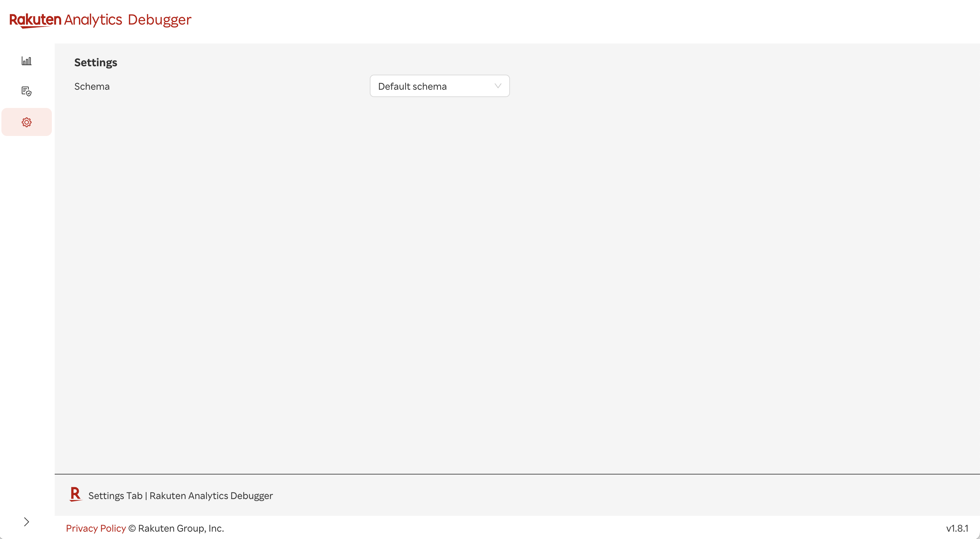Open the validation checklist shield tab
Viewport: 980px width, 539px height.
coord(26,91)
